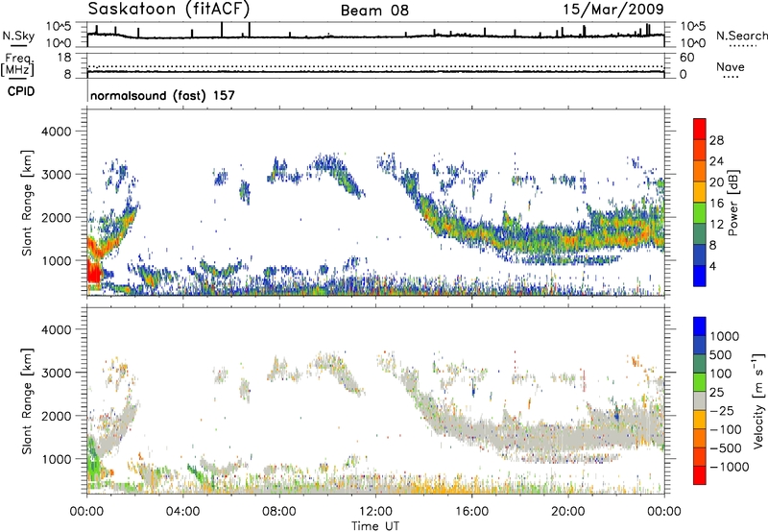Click the 'Velocity [m s-1]' colorbar label
This screenshot has height=532, width=768.
(758, 399)
